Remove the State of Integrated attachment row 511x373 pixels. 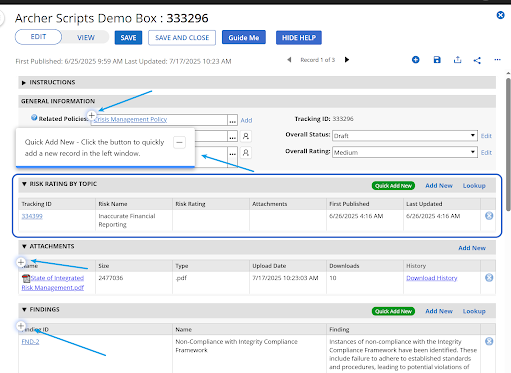tap(489, 278)
